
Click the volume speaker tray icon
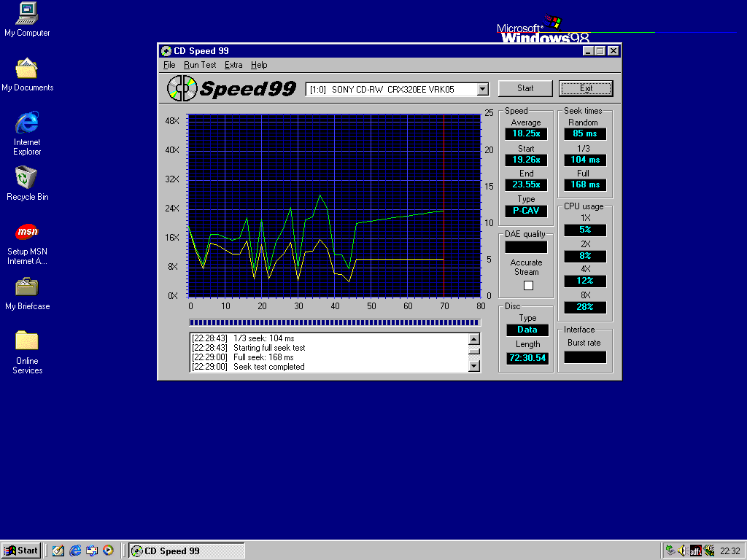(x=683, y=551)
